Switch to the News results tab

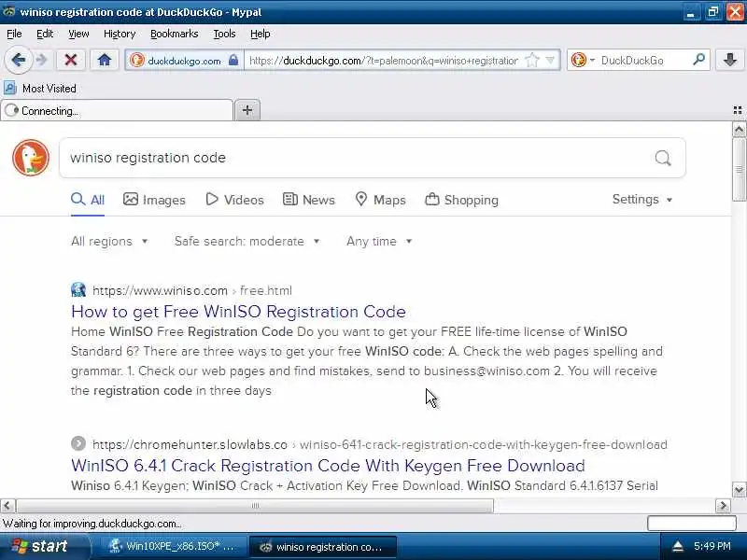tap(309, 200)
